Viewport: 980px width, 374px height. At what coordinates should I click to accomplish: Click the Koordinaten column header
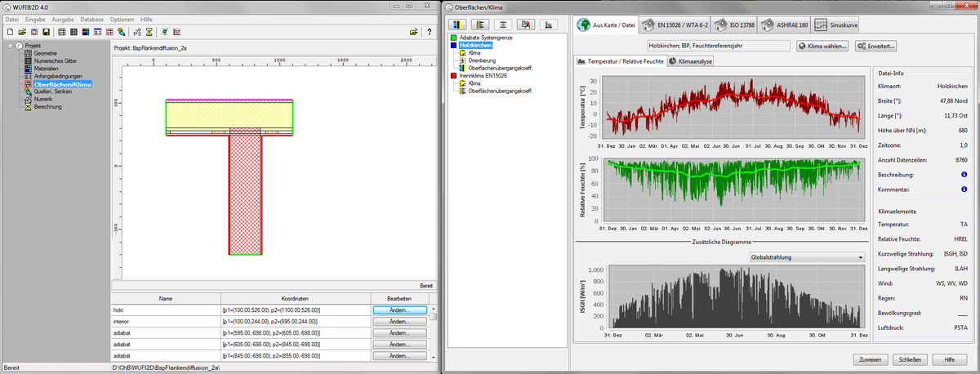[296, 299]
